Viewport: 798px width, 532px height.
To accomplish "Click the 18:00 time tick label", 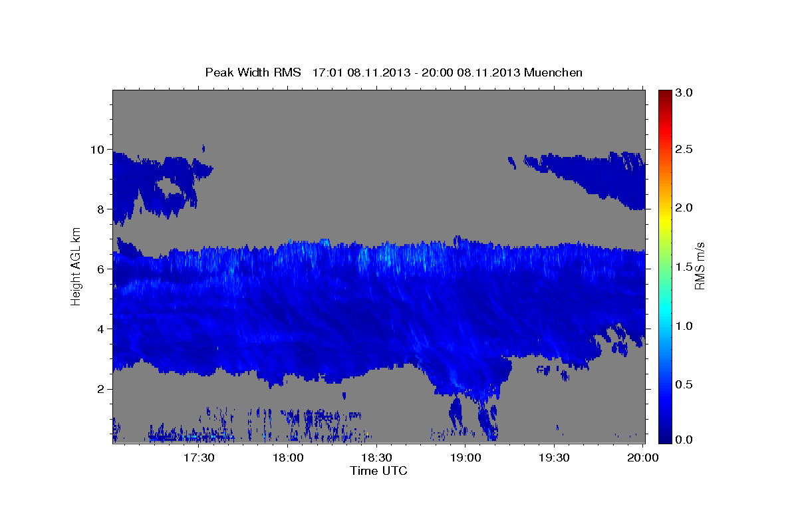I will click(288, 458).
